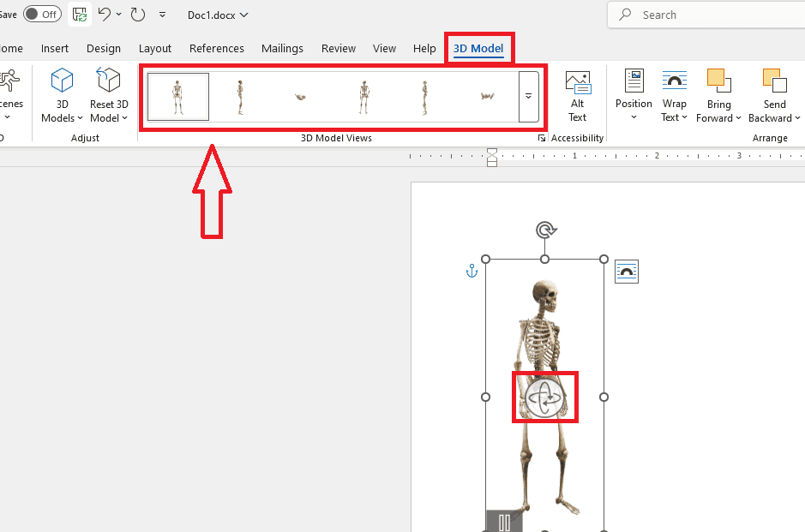Expand the 3D Models dropdown arrow
This screenshot has height=532, width=805.
[80, 118]
